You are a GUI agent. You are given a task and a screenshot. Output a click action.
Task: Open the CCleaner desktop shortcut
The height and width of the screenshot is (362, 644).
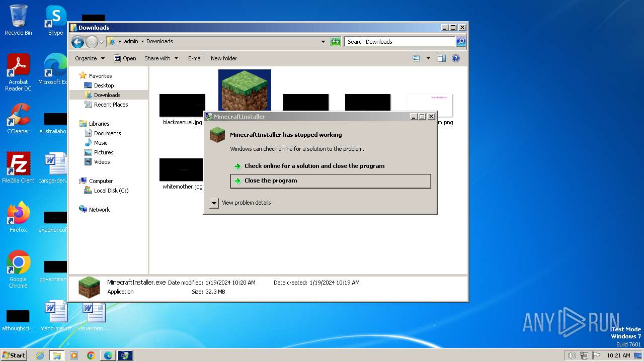point(18,119)
